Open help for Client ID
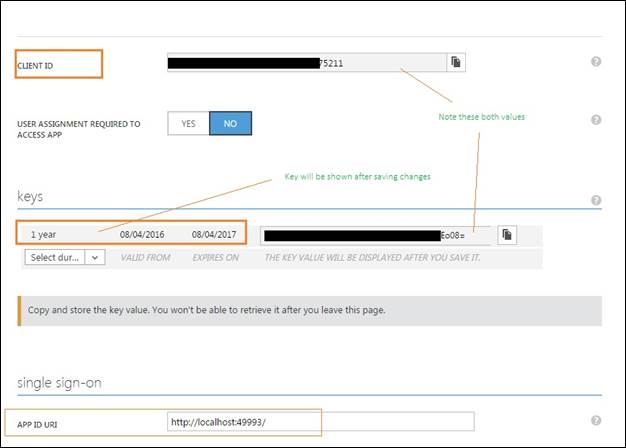The width and height of the screenshot is (626, 448). pos(596,61)
